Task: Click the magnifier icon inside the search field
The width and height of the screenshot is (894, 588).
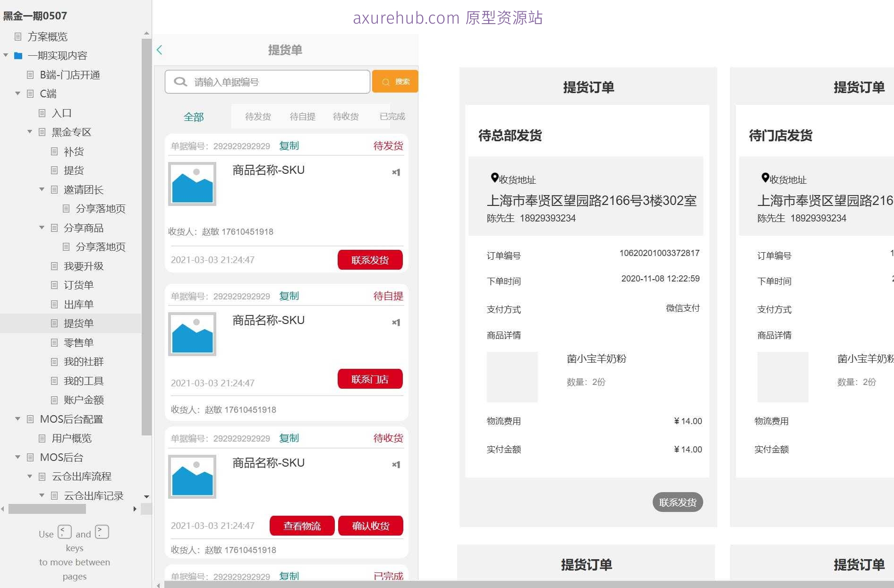Action: click(x=180, y=81)
